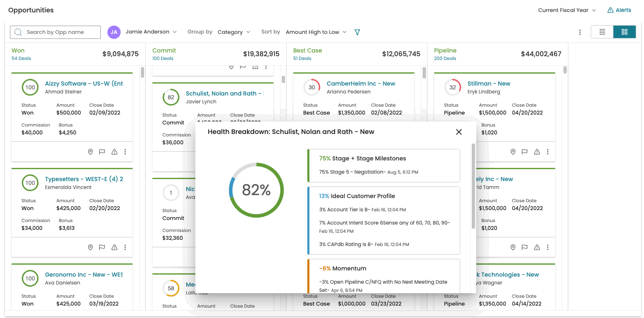Switch to list view
Screen dimensions: 644x318
(x=602, y=31)
